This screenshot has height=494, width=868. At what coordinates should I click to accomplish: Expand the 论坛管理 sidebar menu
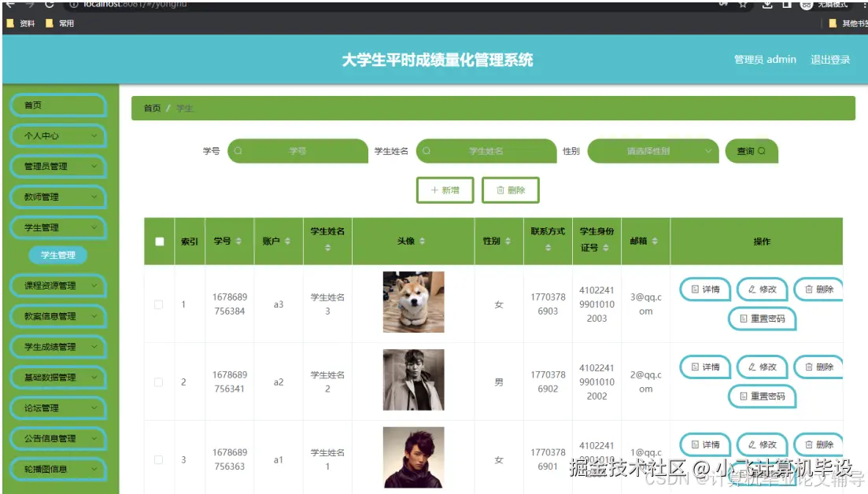coord(58,407)
